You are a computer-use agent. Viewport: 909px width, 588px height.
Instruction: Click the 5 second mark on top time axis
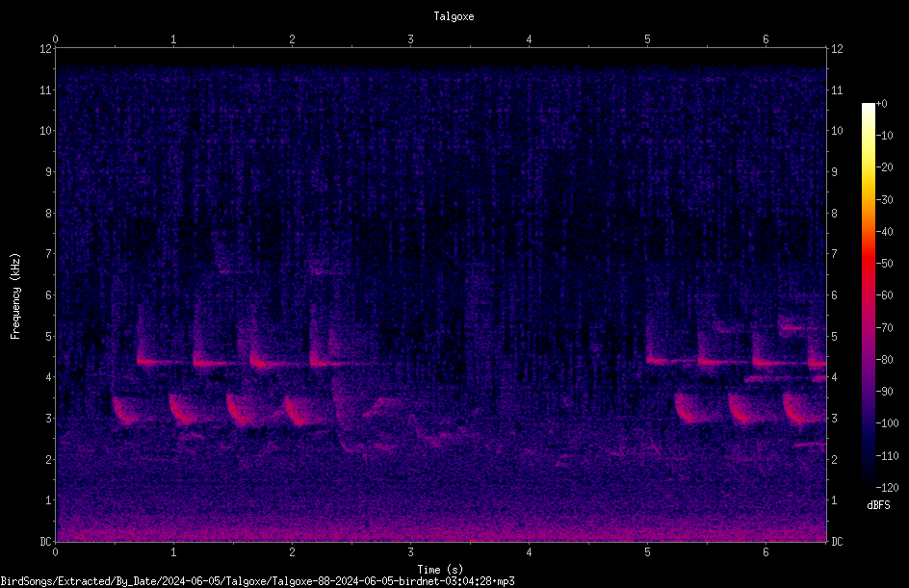point(647,39)
